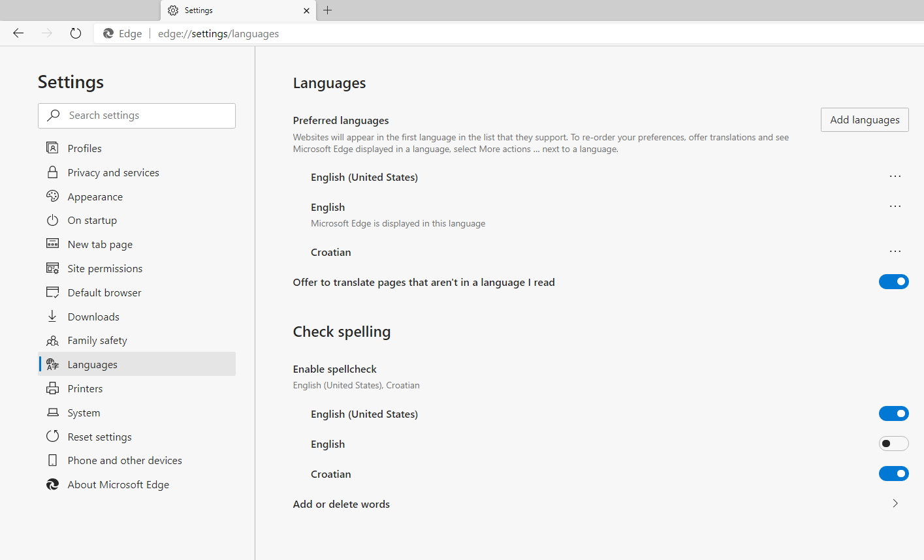Open Profiles settings section

[x=136, y=148]
